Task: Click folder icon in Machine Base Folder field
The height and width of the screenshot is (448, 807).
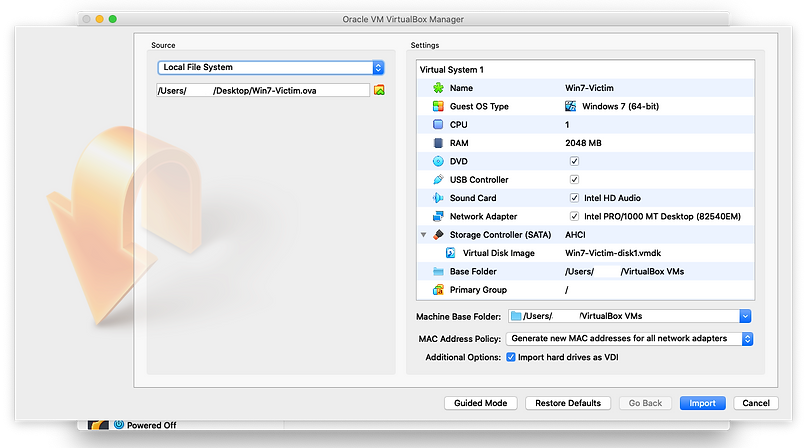Action: click(x=516, y=316)
